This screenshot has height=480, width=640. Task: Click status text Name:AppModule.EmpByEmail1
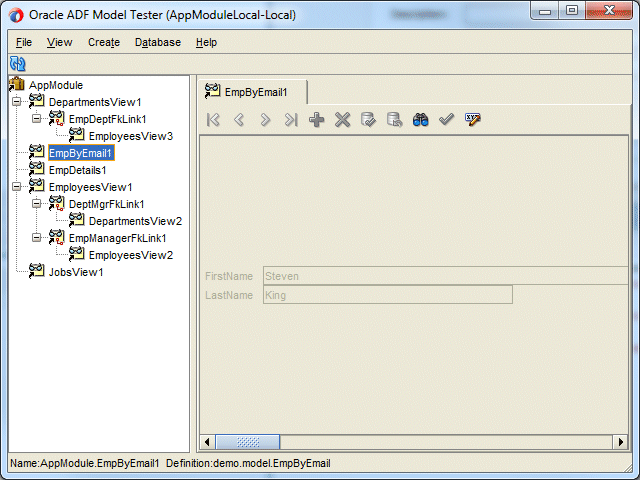coord(84,463)
